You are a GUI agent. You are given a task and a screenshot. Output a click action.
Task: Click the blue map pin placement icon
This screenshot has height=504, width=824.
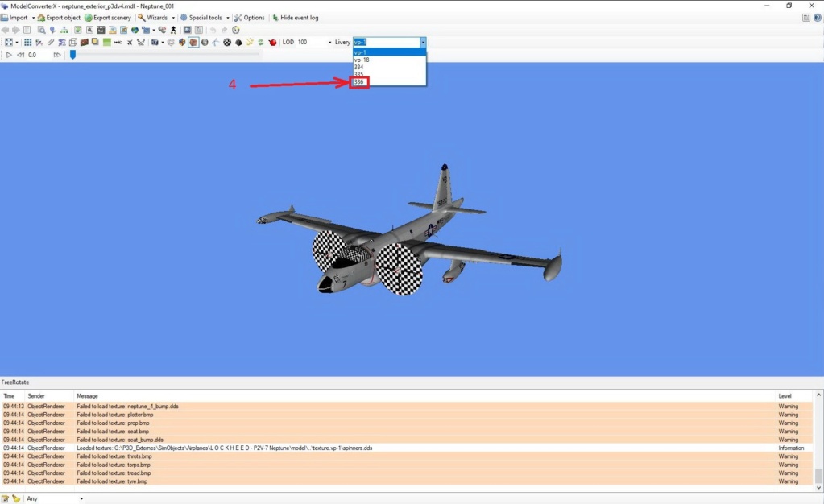[52, 30]
